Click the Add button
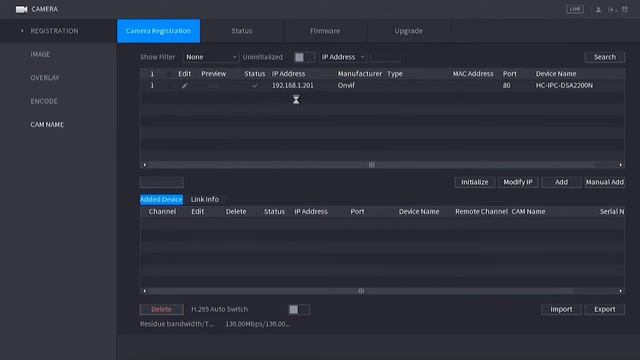 click(x=561, y=182)
